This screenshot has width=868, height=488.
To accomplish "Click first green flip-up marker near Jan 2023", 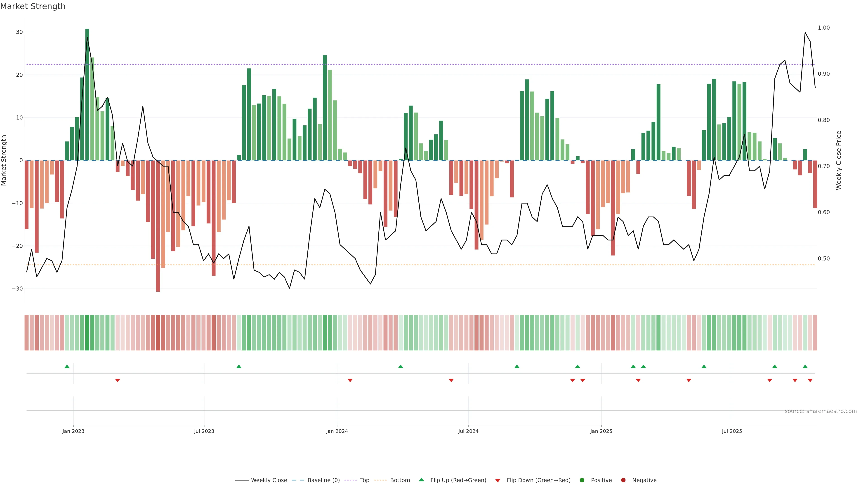I will (67, 366).
